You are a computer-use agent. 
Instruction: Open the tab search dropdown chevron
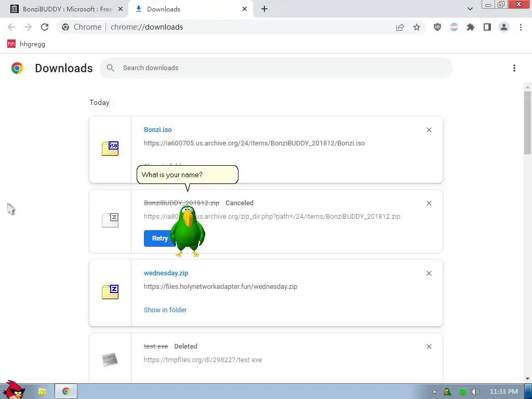coord(470,9)
